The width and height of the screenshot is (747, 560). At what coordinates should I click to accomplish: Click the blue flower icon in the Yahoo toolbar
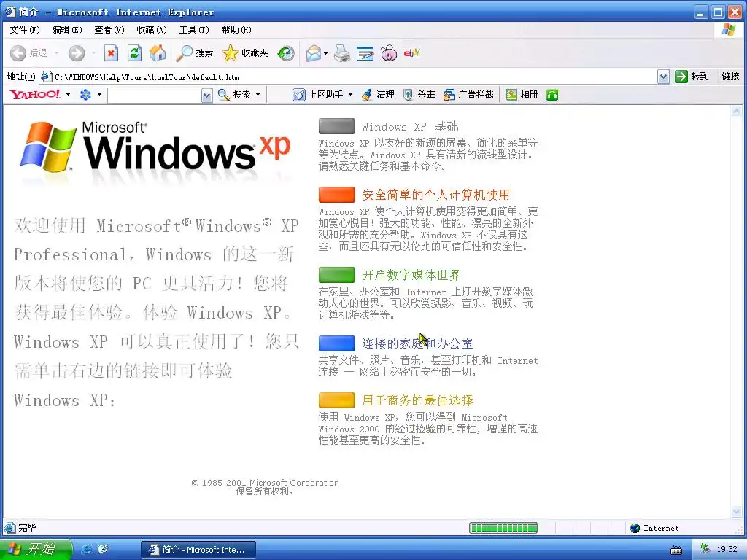(x=85, y=94)
